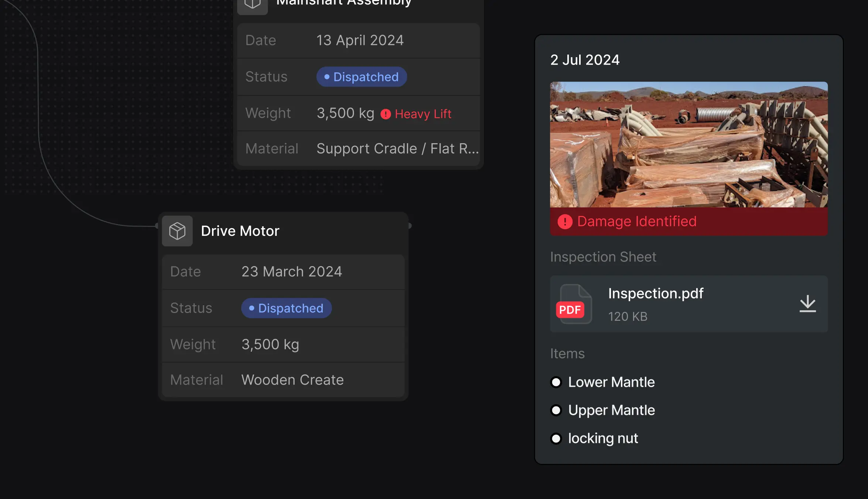Click the status dot inside the Mainshaft Assembly Dispatched badge

(x=327, y=77)
